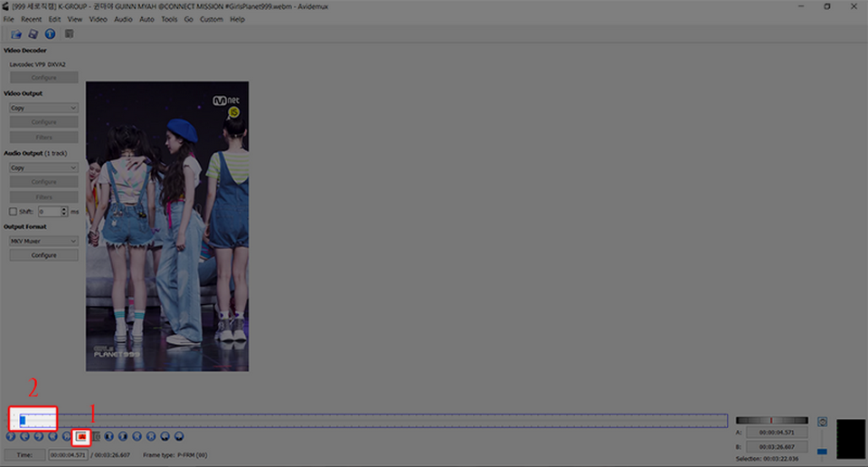Go to the first frame
Screen dimensions: 868x467
coord(137,436)
